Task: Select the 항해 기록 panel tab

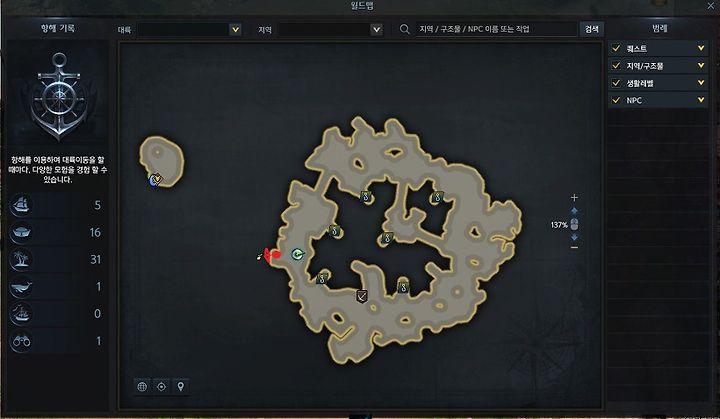Action: (57, 28)
